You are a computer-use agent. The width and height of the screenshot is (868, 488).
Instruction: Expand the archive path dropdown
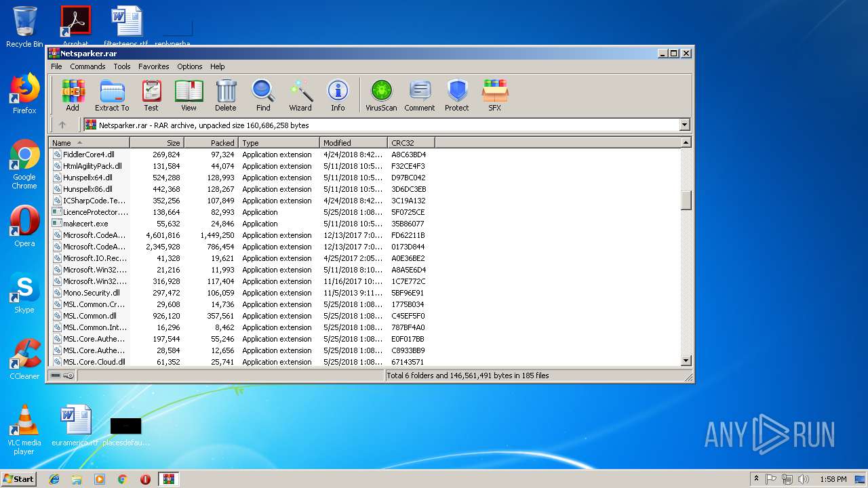[x=684, y=125]
